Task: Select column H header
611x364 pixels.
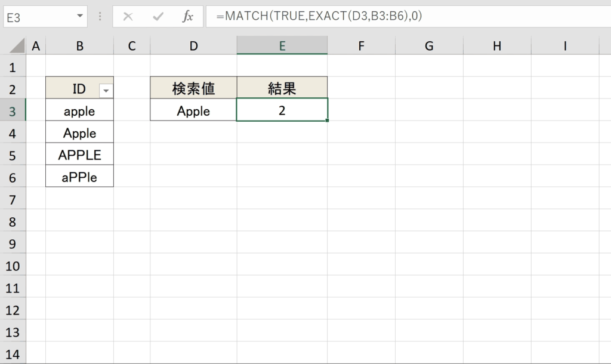Action: coord(497,45)
